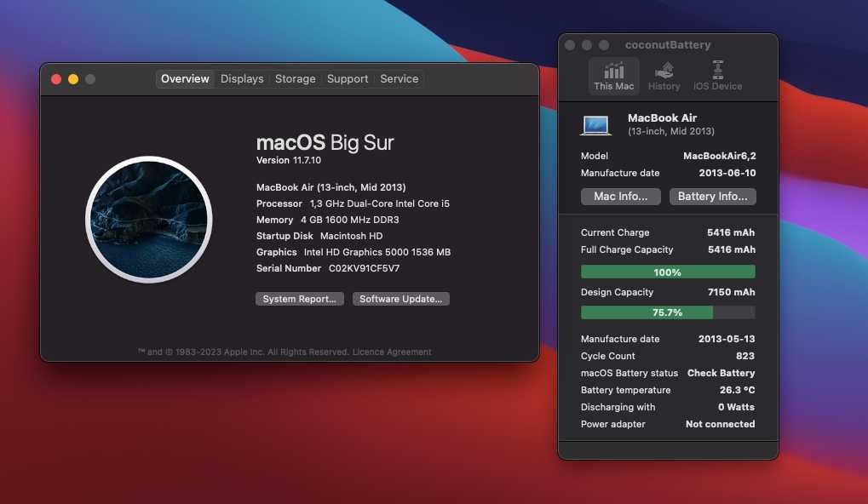Zoom the coconutBattery window
This screenshot has width=868, height=504.
[604, 45]
